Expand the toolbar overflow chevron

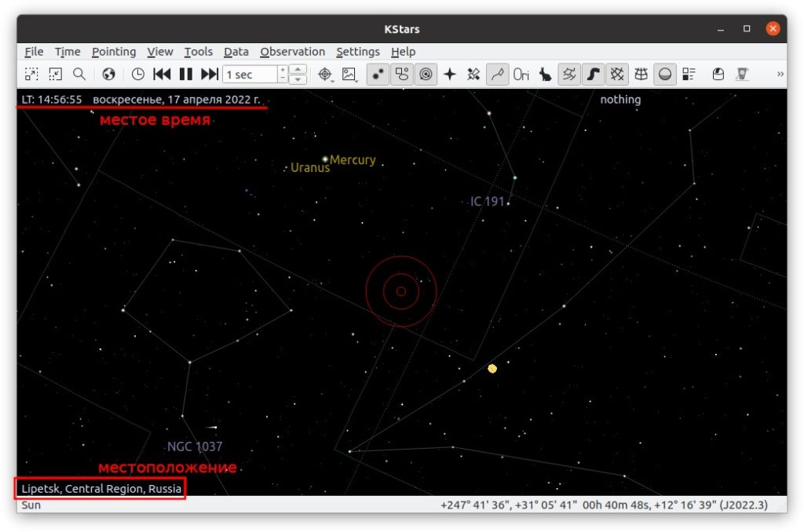(780, 75)
